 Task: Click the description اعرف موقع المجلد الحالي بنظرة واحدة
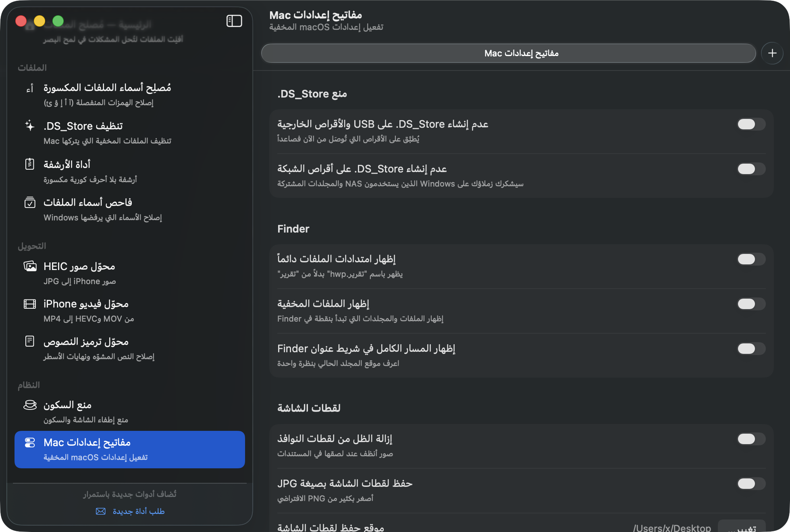[338, 364]
